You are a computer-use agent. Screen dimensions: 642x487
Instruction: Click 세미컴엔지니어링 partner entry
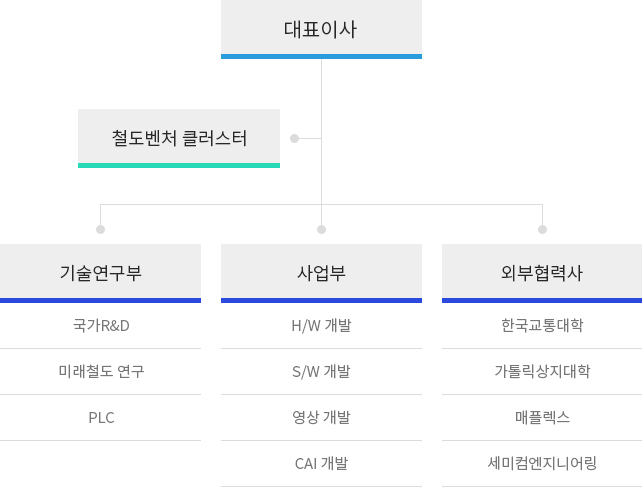tap(542, 464)
